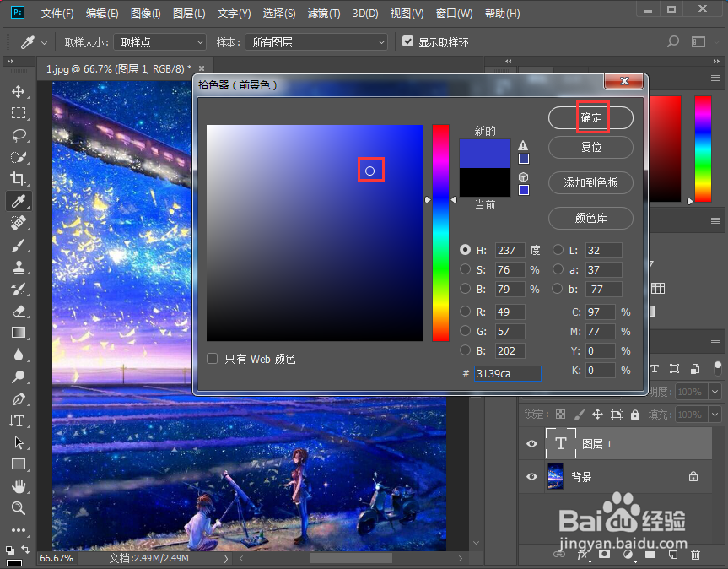Open the layer opacity dropdown arrow

[715, 392]
